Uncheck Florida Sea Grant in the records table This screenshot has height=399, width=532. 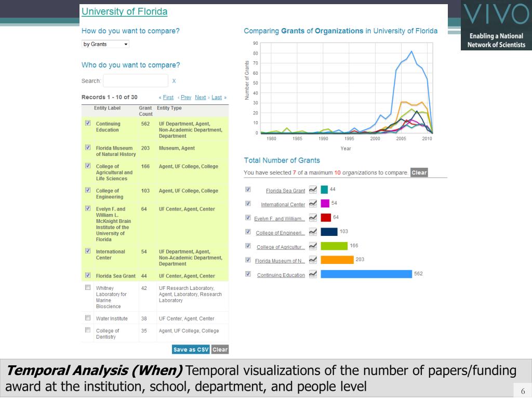(x=88, y=275)
